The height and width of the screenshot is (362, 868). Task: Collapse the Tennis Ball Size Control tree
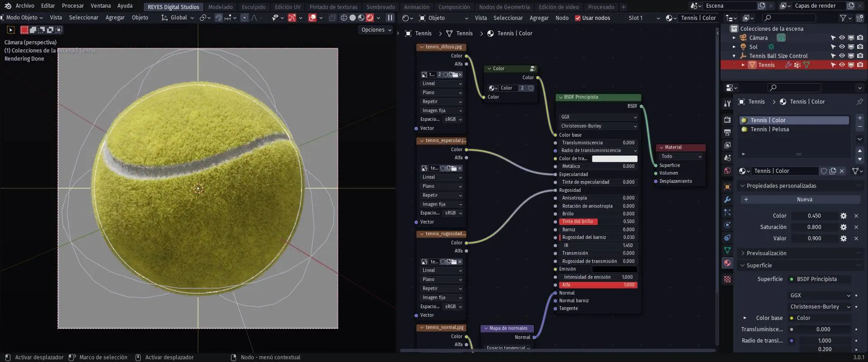(x=734, y=56)
